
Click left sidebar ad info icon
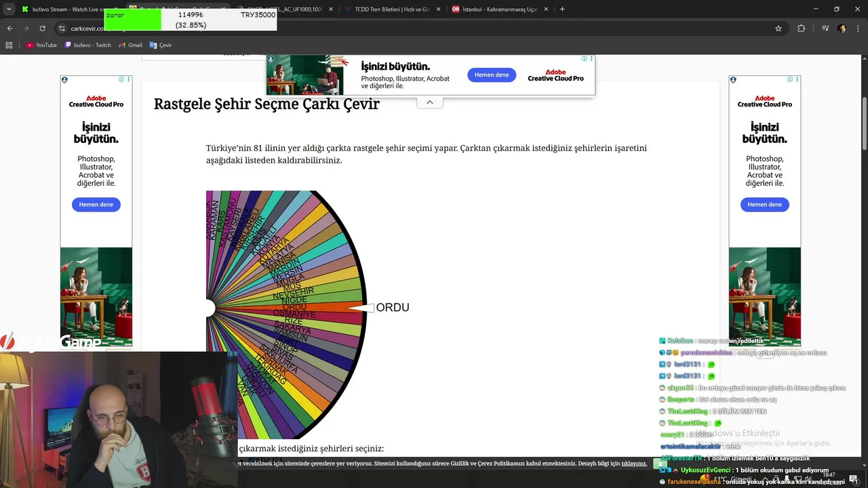121,79
